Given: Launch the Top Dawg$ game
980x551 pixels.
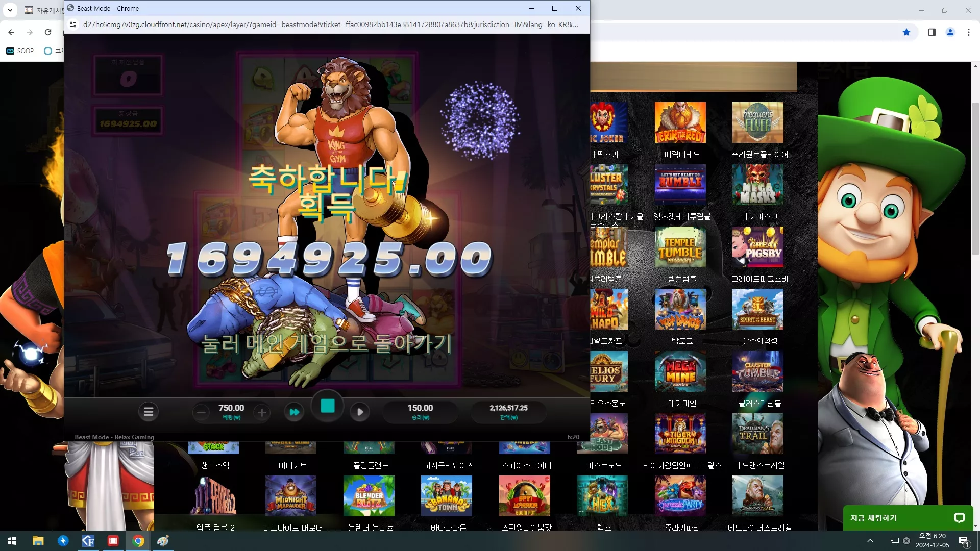Looking at the screenshot, I should [x=680, y=309].
